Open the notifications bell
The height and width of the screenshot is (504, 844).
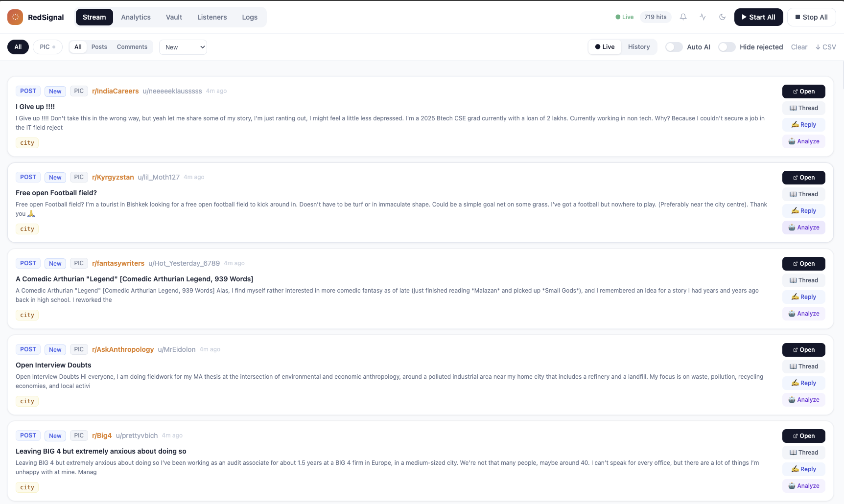(x=683, y=17)
